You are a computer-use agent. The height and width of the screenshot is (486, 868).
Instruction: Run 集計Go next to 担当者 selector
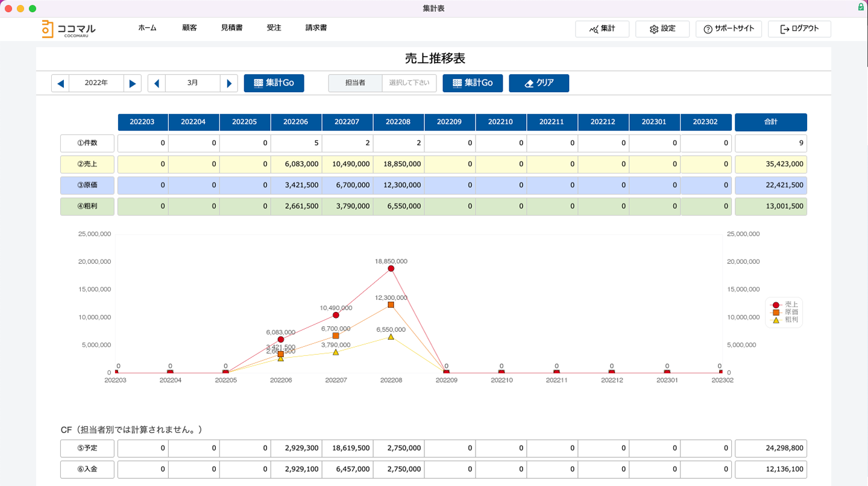click(473, 83)
